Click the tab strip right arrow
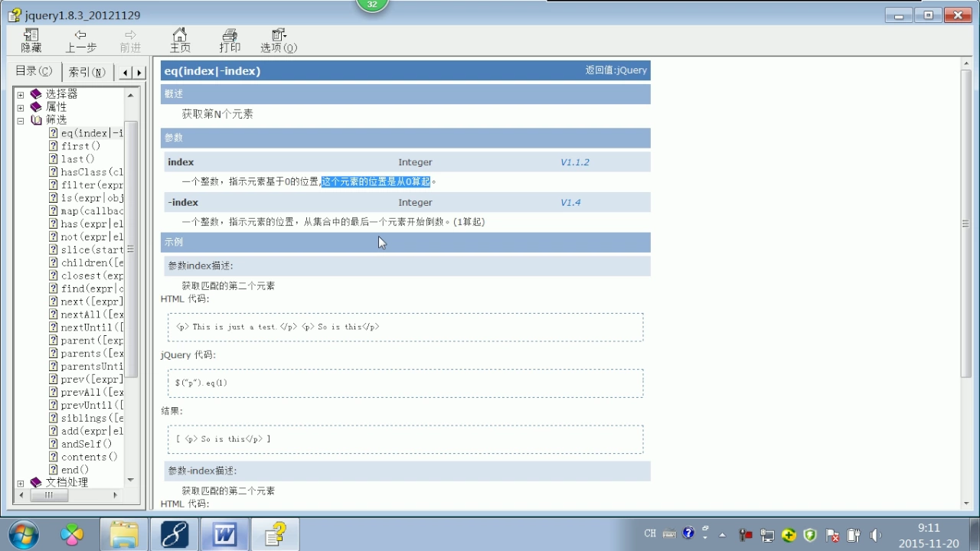The height and width of the screenshot is (551, 980). pyautogui.click(x=139, y=73)
